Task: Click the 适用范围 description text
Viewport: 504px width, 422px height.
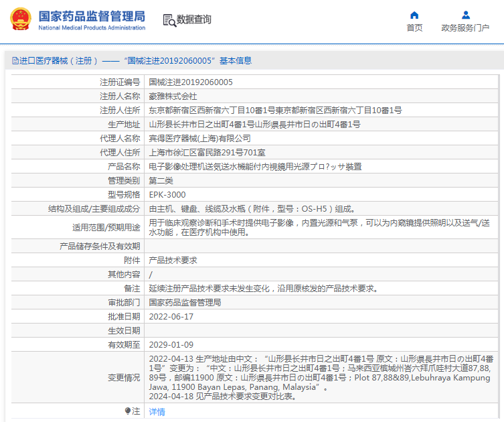Action: click(x=319, y=227)
